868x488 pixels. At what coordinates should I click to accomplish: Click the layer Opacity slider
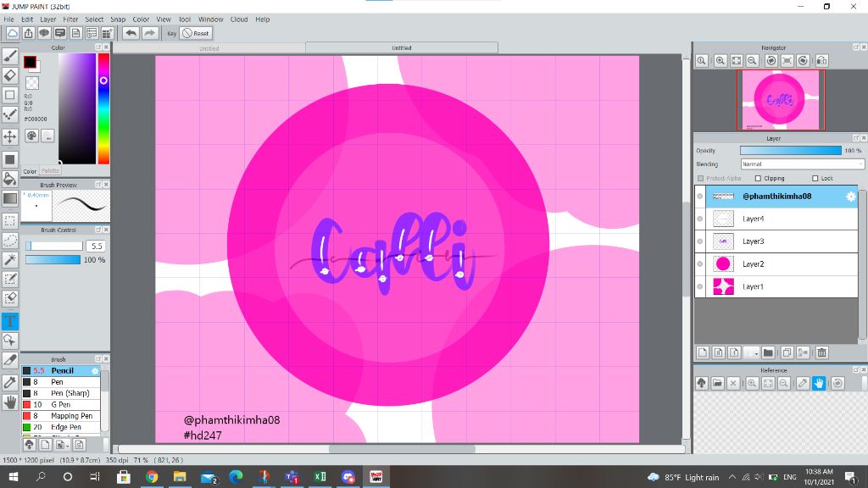pos(791,151)
